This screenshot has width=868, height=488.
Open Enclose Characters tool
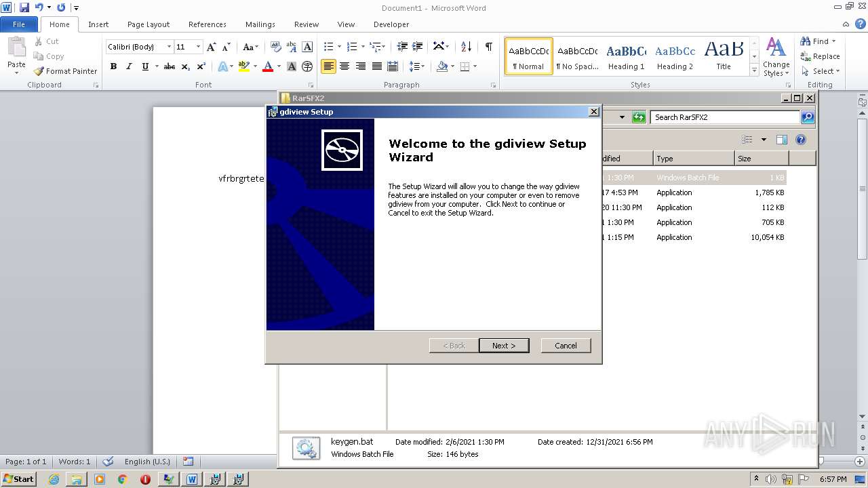pyautogui.click(x=307, y=66)
